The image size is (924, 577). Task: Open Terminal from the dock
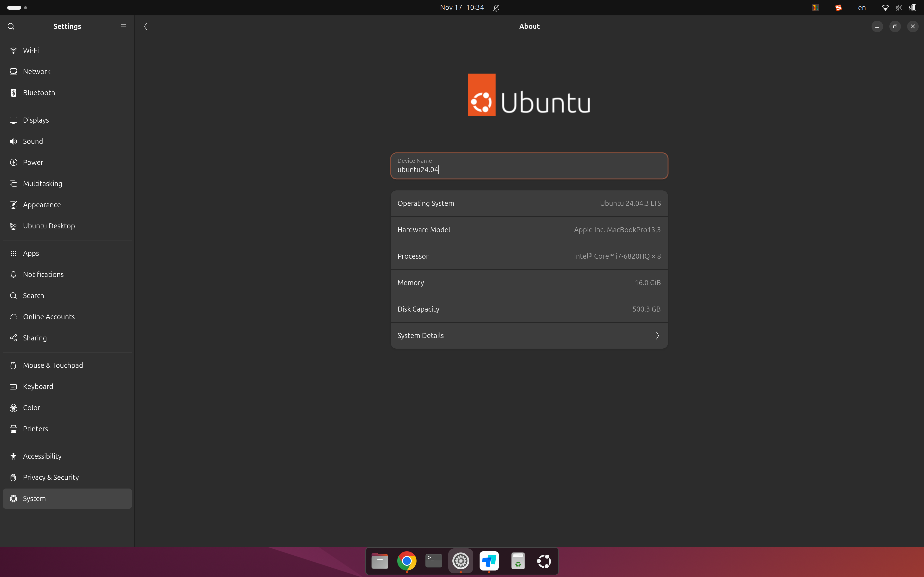pyautogui.click(x=434, y=561)
